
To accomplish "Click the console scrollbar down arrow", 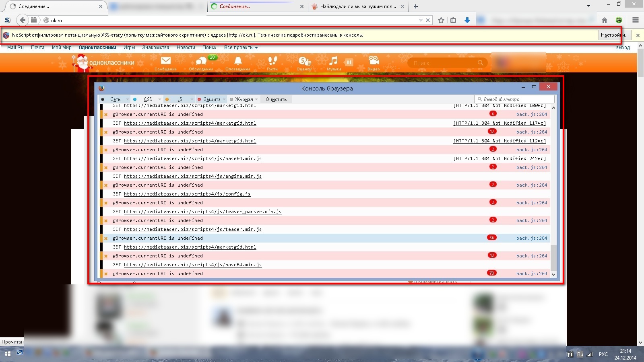I will (x=553, y=274).
